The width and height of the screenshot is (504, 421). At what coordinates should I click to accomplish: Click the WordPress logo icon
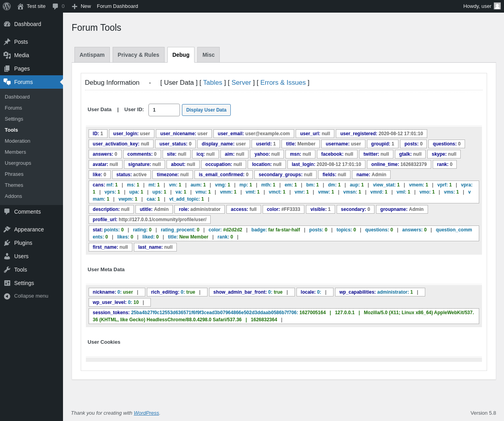[x=6, y=6]
